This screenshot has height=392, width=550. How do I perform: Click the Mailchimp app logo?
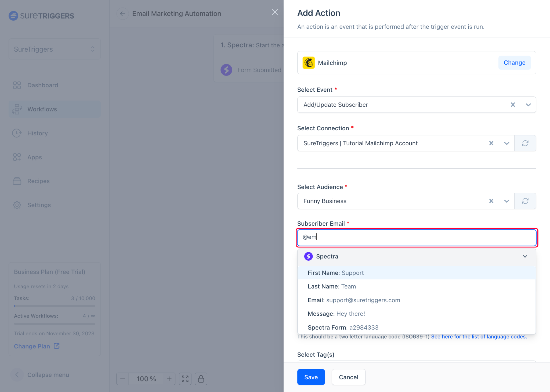309,63
